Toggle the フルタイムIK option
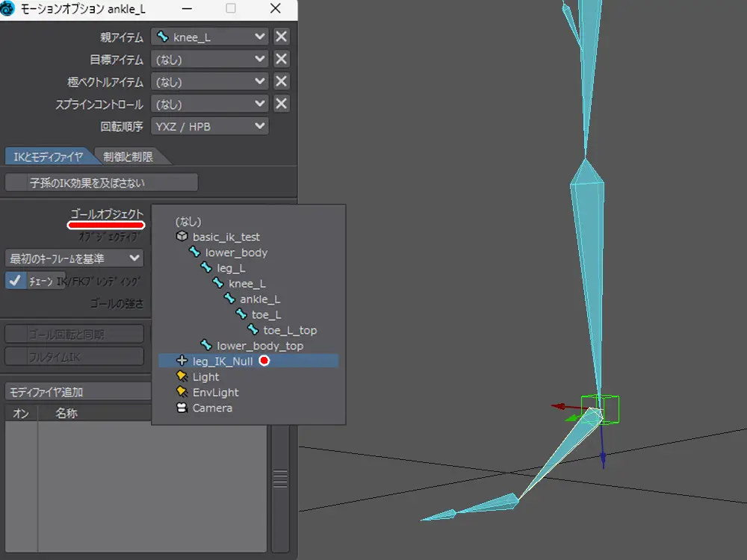This screenshot has width=747, height=560. pyautogui.click(x=74, y=357)
